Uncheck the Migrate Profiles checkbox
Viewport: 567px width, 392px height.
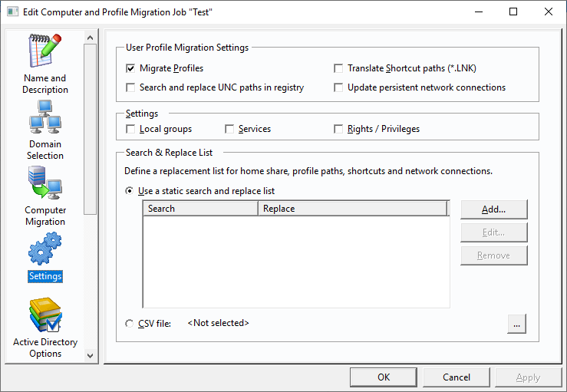coord(130,68)
